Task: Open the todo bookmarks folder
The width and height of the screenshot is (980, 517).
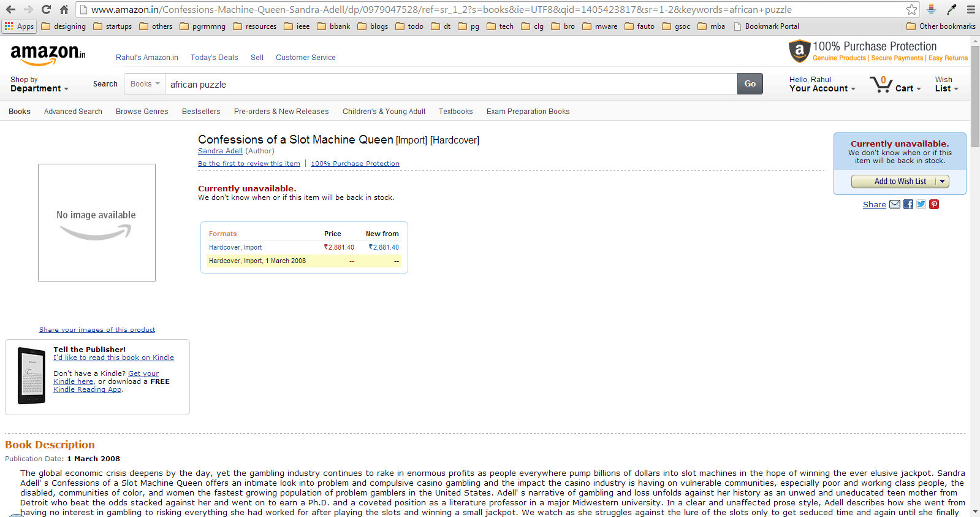Action: 409,26
